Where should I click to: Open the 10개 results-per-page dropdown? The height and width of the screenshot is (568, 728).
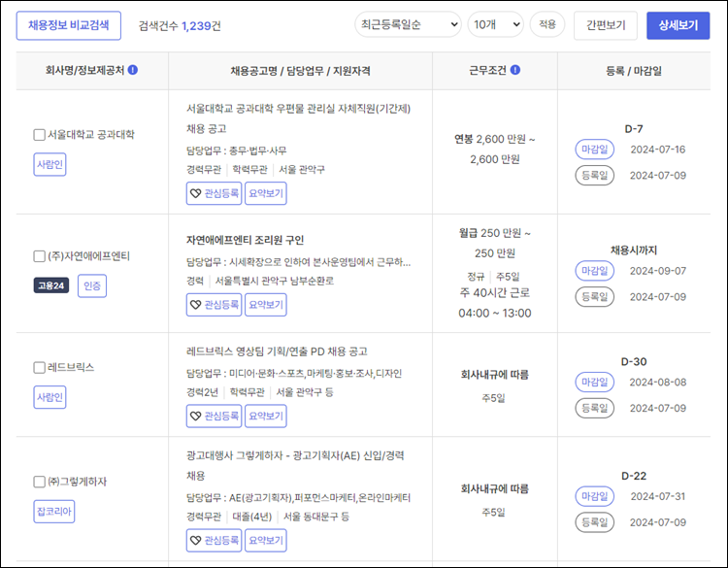point(495,24)
